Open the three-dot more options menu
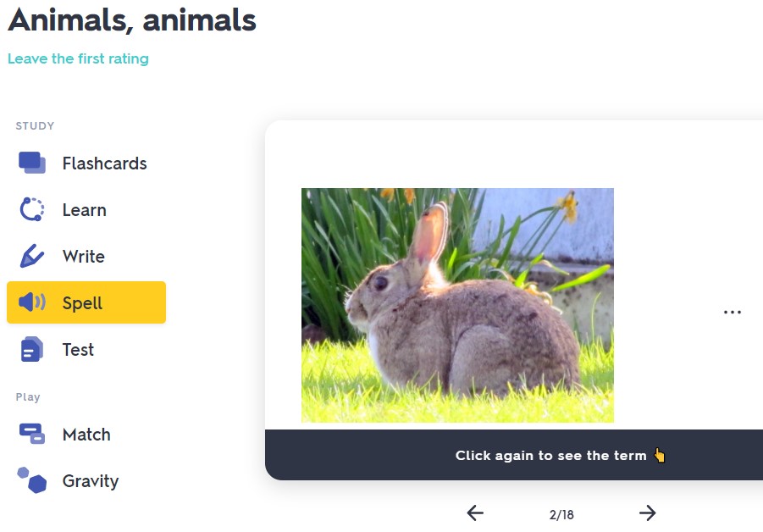Image resolution: width=763 pixels, height=532 pixels. tap(733, 313)
